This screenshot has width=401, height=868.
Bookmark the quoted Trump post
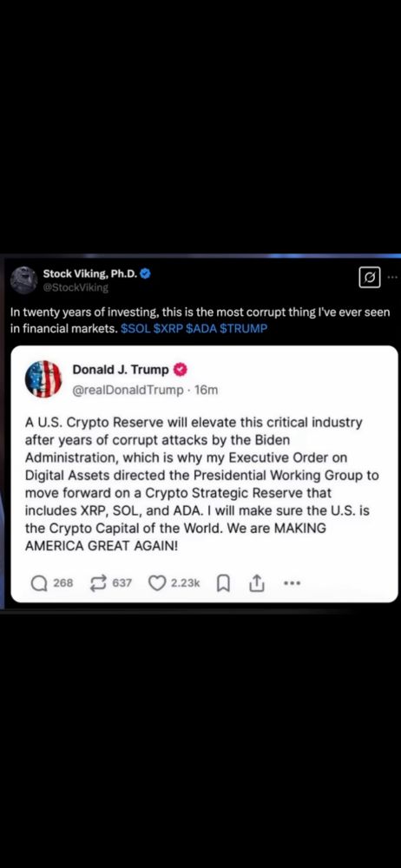coord(224,583)
